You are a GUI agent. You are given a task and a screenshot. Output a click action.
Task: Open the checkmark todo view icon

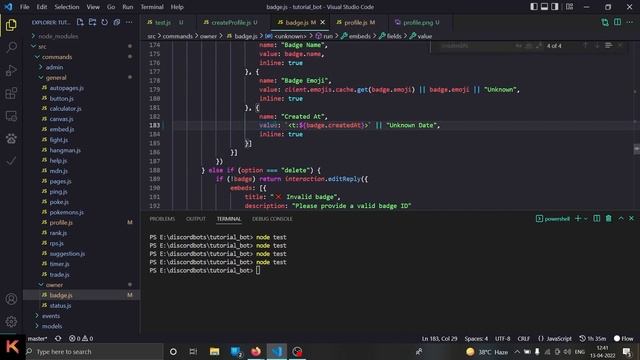[11, 161]
